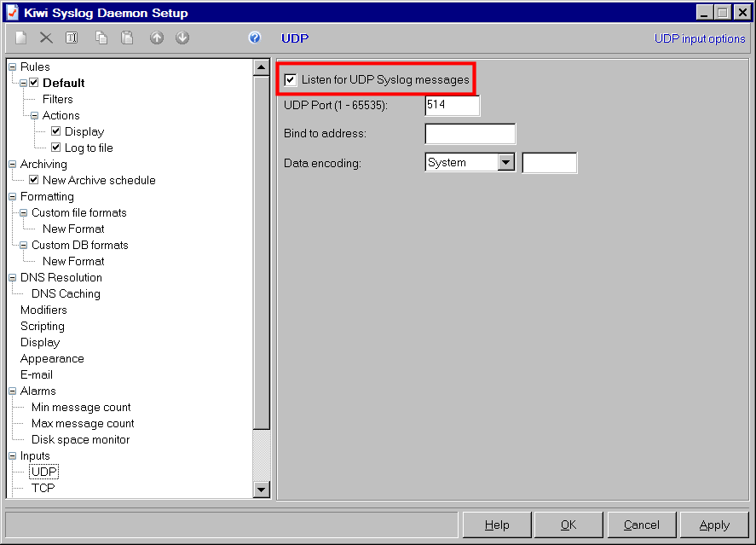Open help with the blue question icon
Image resolution: width=756 pixels, height=545 pixels.
(x=255, y=38)
